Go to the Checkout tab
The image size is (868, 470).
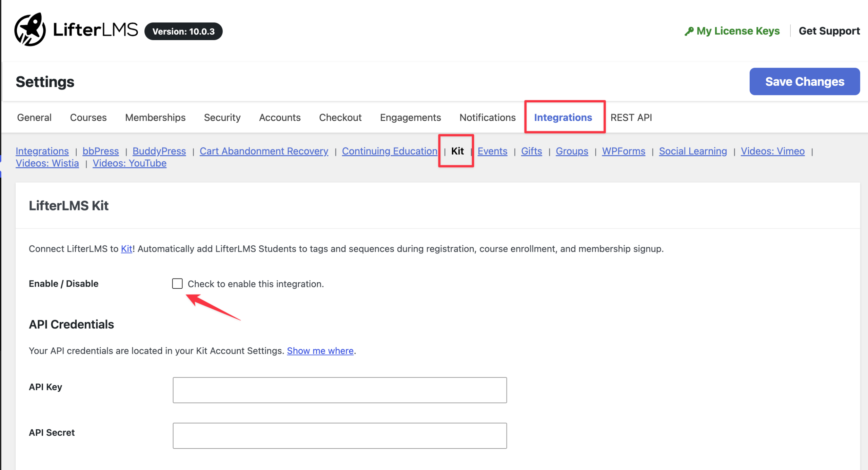(340, 117)
